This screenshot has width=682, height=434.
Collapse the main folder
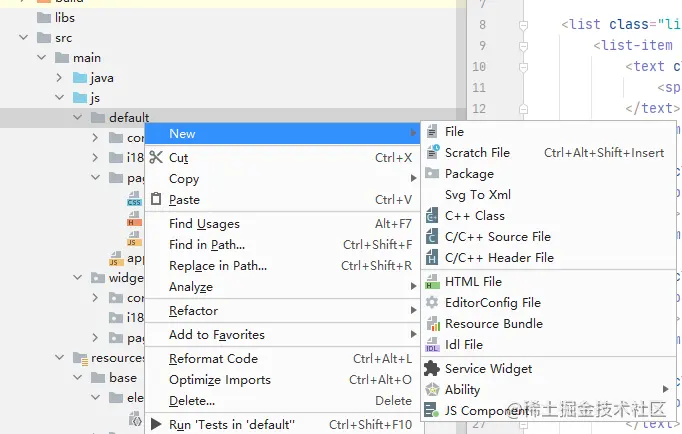pyautogui.click(x=42, y=57)
